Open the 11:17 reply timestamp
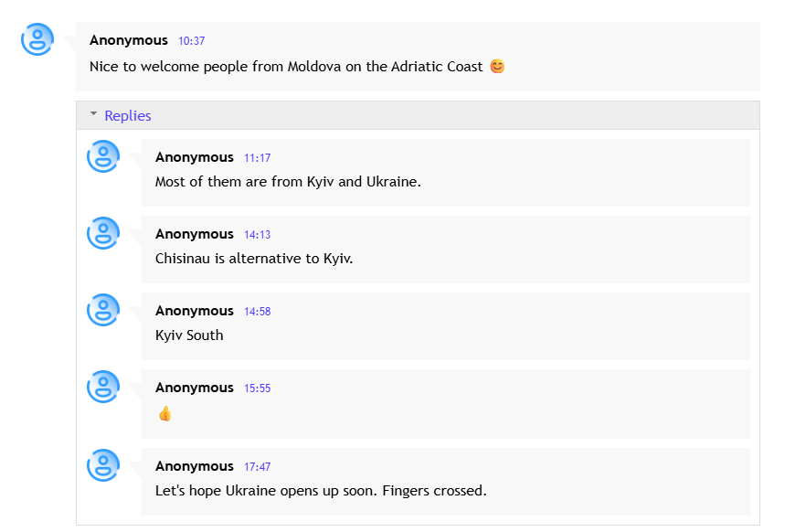The height and width of the screenshot is (532, 785). (258, 158)
